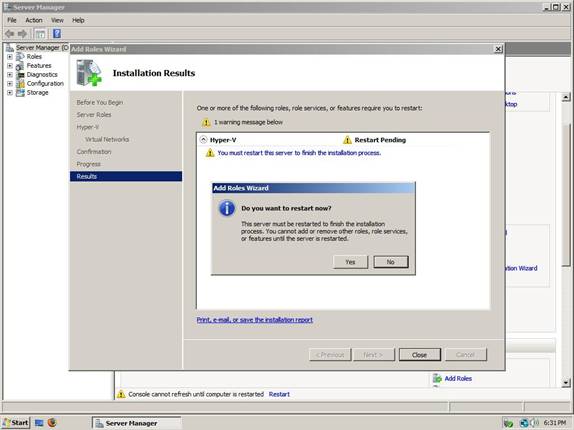Collapse the Hyper-V results section chevron
The width and height of the screenshot is (574, 430).
tap(204, 140)
